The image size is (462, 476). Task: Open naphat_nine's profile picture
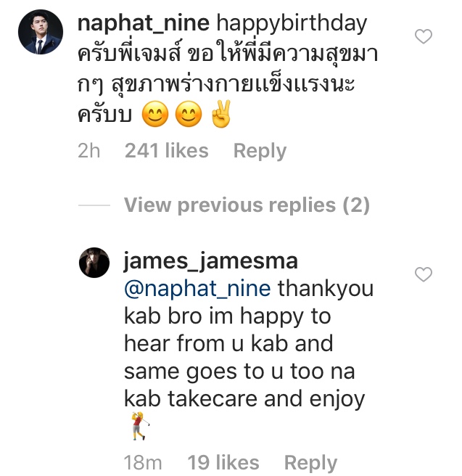tap(37, 33)
